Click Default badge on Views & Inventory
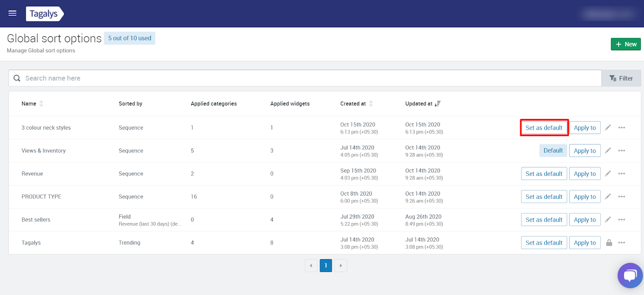Screen dimensions: 644x295 553,151
